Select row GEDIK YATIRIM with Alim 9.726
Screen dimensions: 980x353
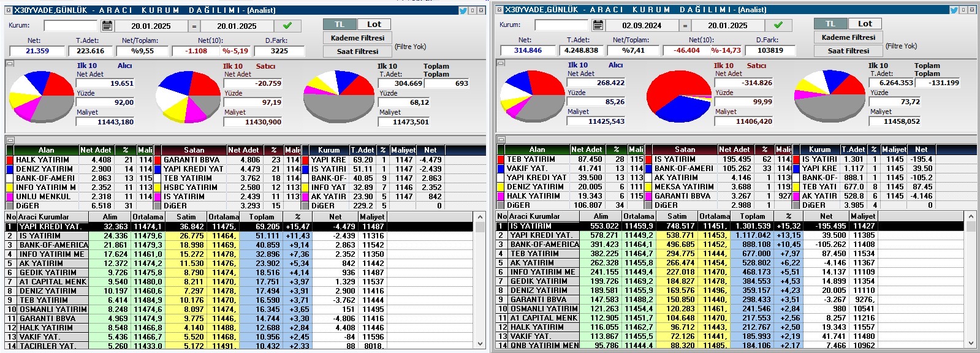coord(239,273)
